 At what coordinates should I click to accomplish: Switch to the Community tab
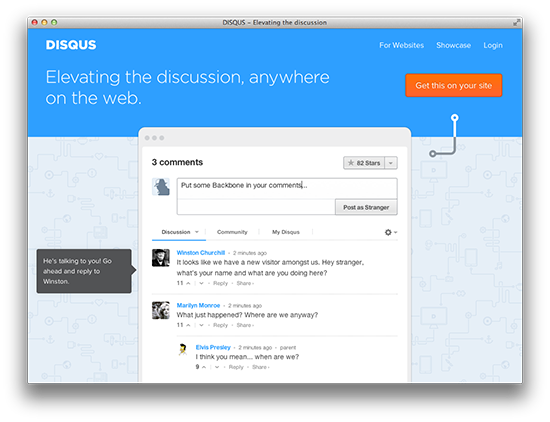232,232
